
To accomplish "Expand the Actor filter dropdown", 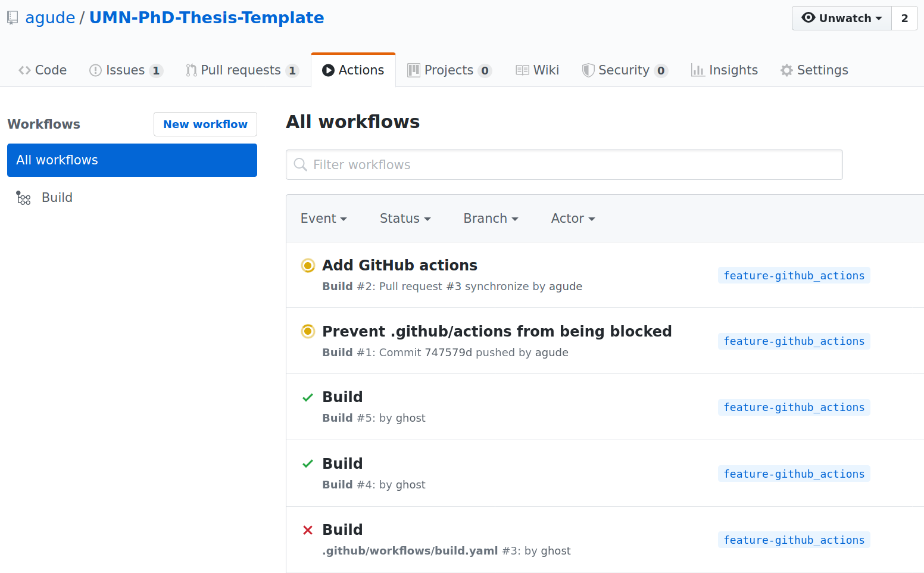I will (x=573, y=219).
